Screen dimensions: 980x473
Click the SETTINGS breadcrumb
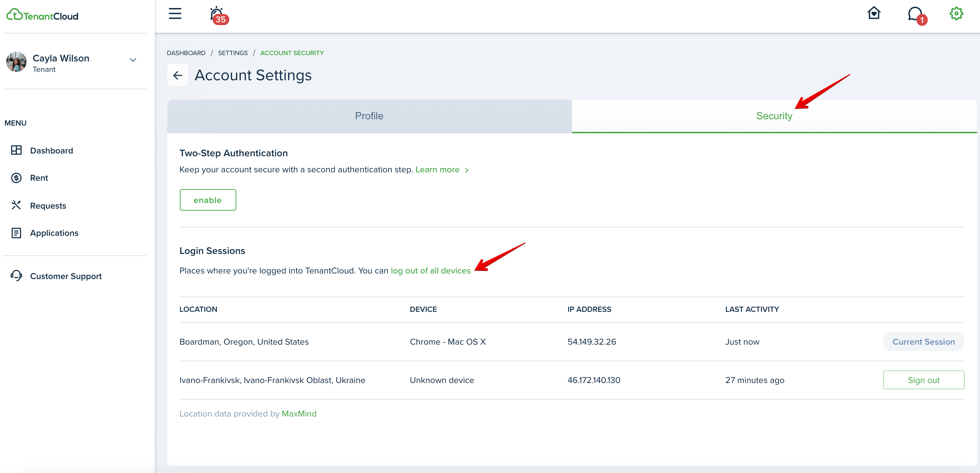coord(233,53)
